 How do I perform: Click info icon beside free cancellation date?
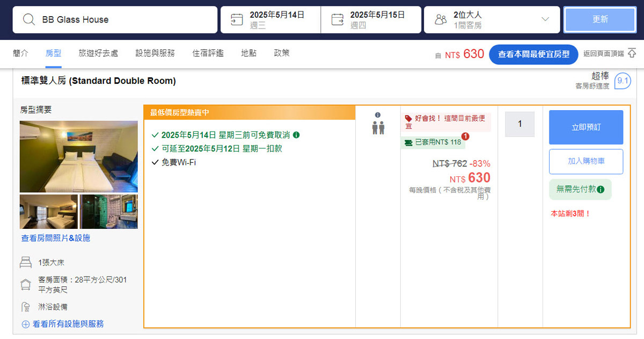(296, 135)
